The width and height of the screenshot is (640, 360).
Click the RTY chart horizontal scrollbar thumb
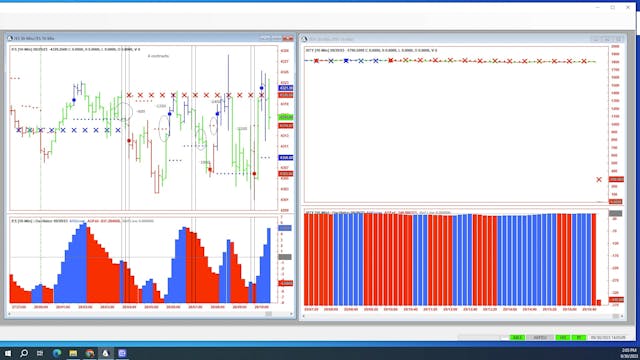616,316
